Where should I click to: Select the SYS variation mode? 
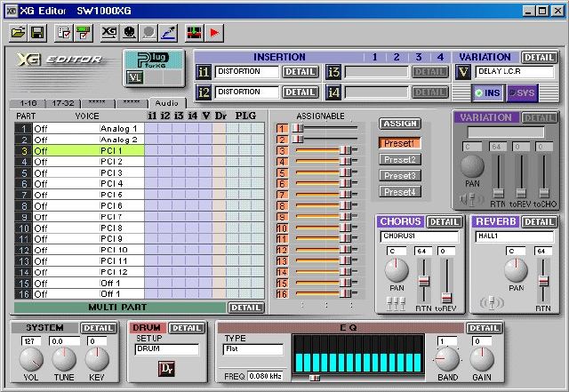click(x=522, y=93)
